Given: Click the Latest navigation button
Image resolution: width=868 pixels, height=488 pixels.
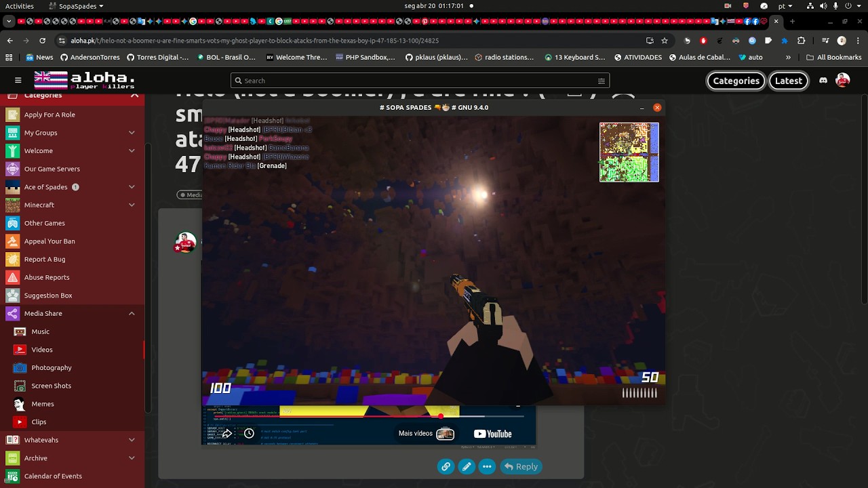Looking at the screenshot, I should pos(788,81).
